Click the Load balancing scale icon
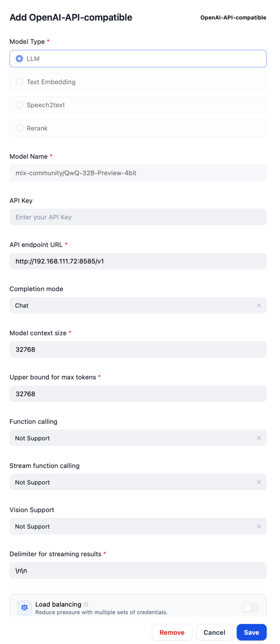The image size is (280, 644). (x=24, y=607)
